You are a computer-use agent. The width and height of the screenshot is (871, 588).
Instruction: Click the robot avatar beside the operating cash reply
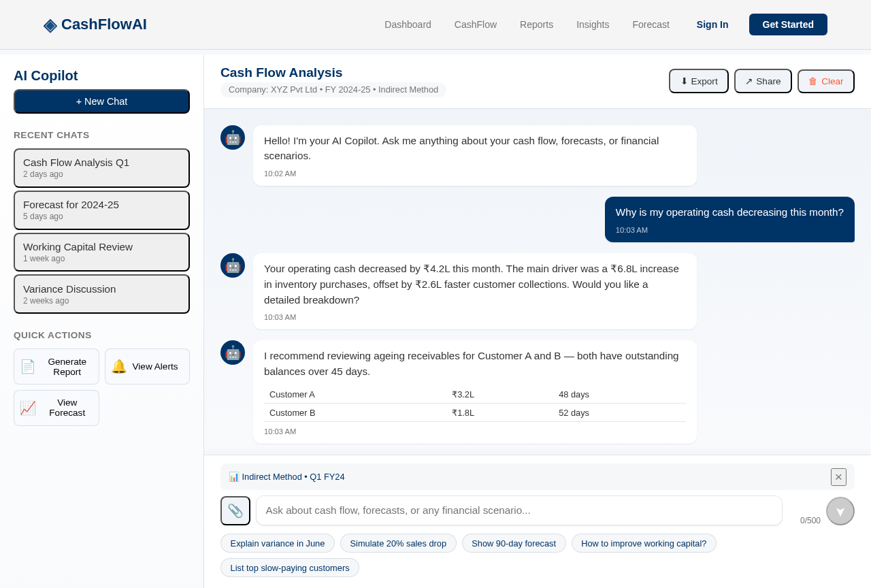(x=233, y=265)
